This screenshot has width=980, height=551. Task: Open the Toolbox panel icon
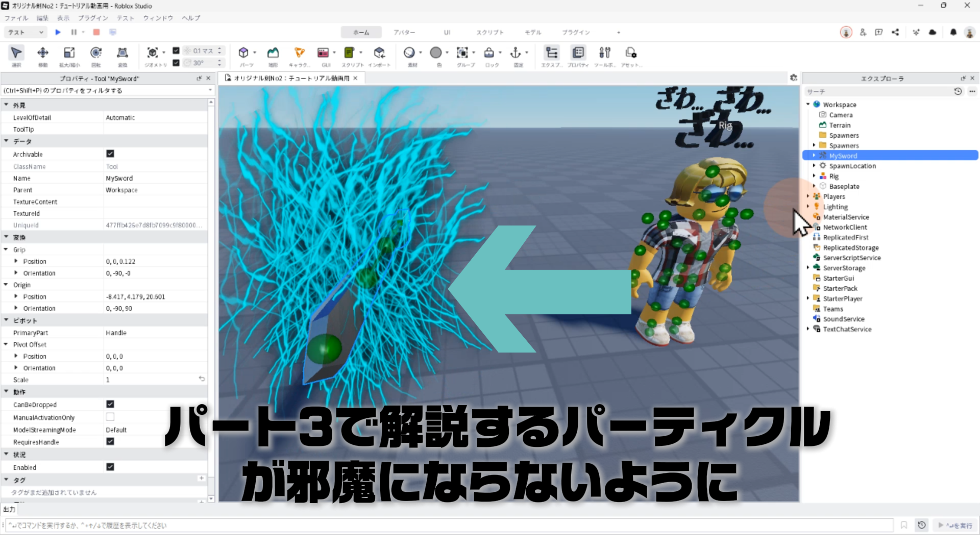[604, 53]
